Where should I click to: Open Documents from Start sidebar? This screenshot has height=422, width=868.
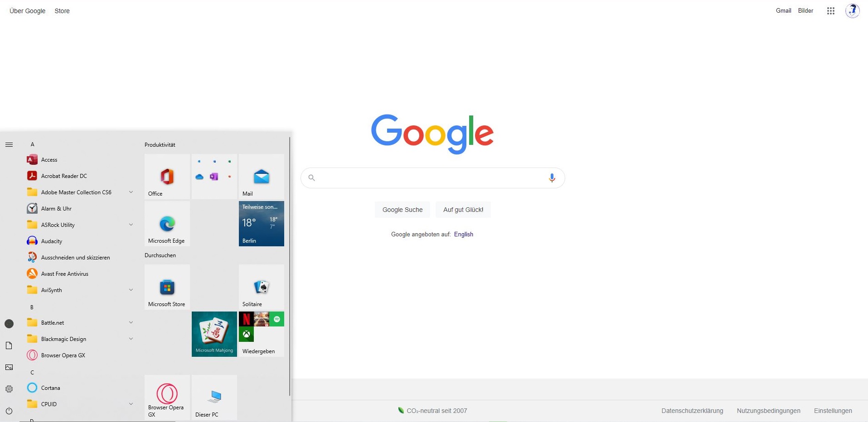point(9,345)
